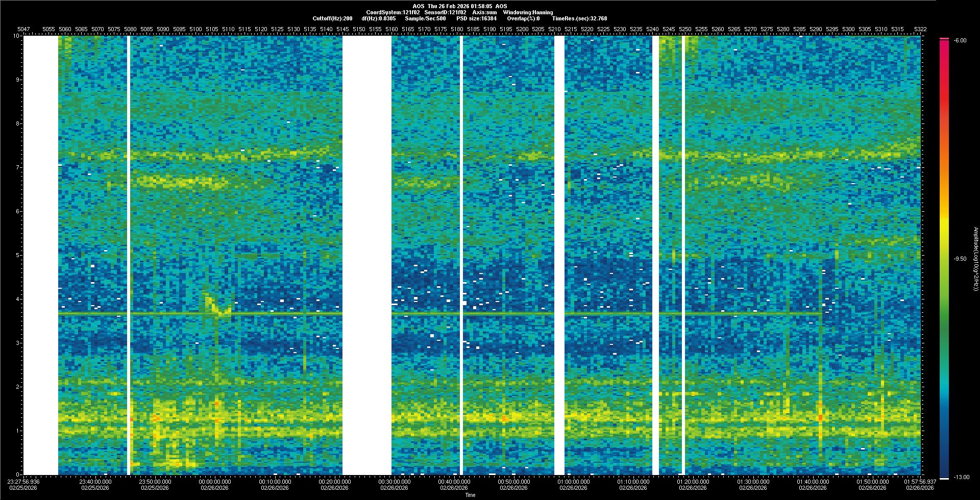Select the 00:00:00.000 time tick label
The image size is (980, 500).
tap(215, 482)
